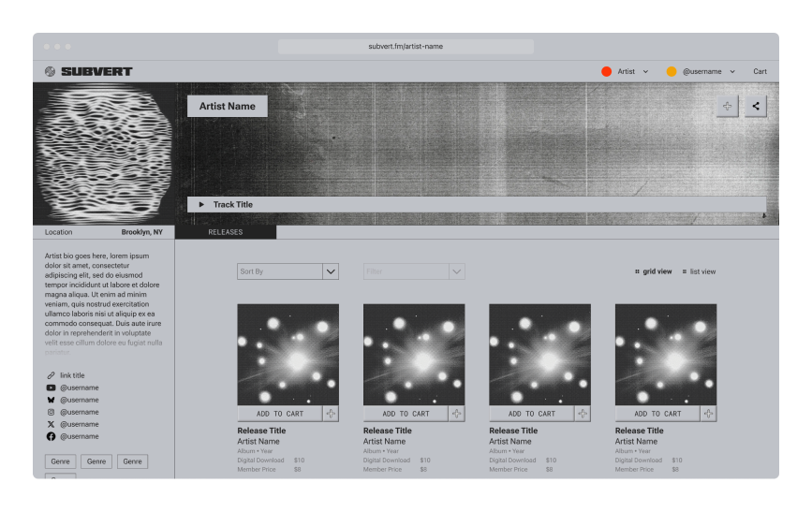
Task: Switch to list view
Action: [x=699, y=271]
